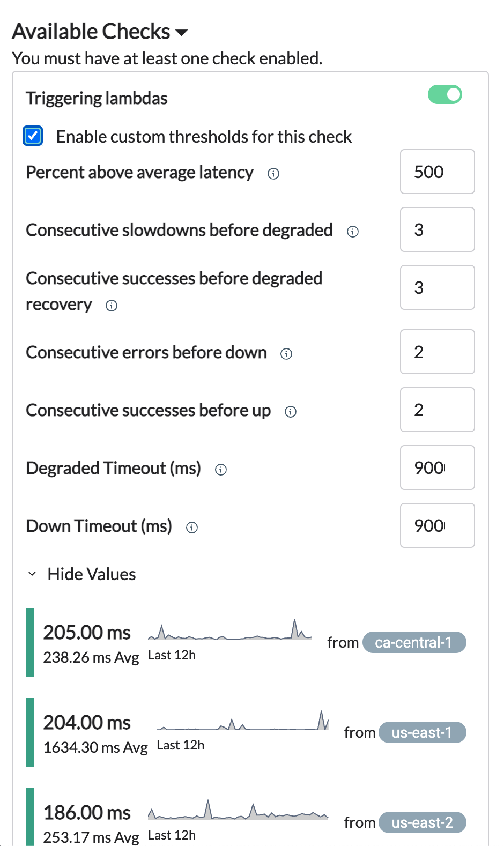Focus the Consecutive slowdowns before degraded field
The height and width of the screenshot is (846, 504).
pyautogui.click(x=437, y=229)
